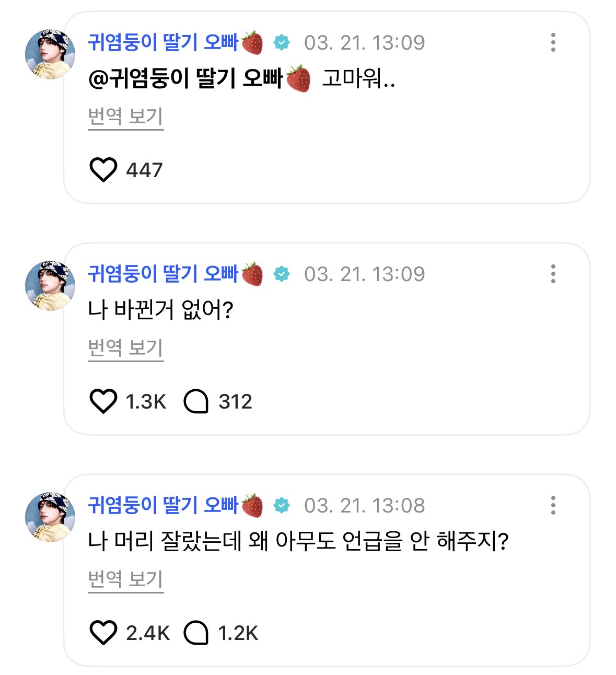Image resolution: width=616 pixels, height=675 pixels.
Task: Open comments on the 나 머리 잘랐는데 post
Action: coord(196,633)
